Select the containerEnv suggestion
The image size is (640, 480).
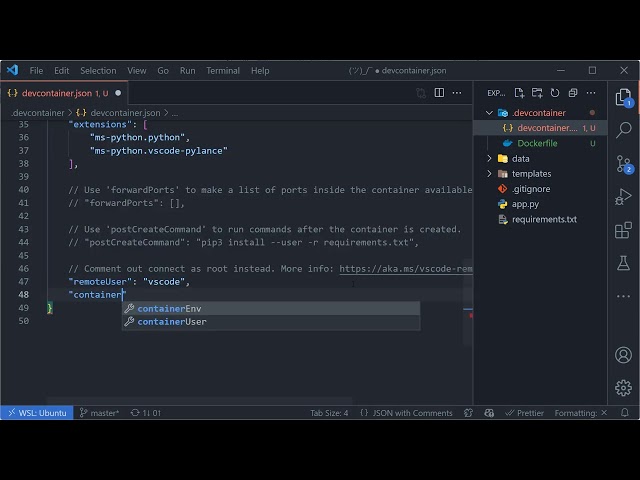point(271,309)
